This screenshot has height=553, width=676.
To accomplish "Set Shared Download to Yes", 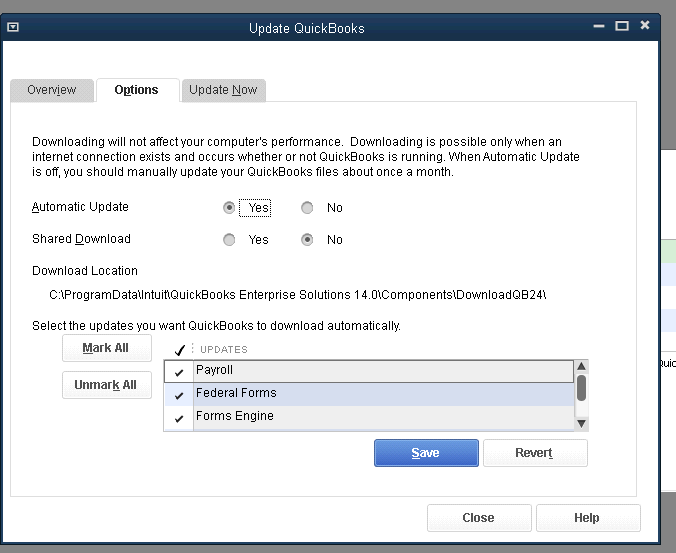I will point(229,240).
